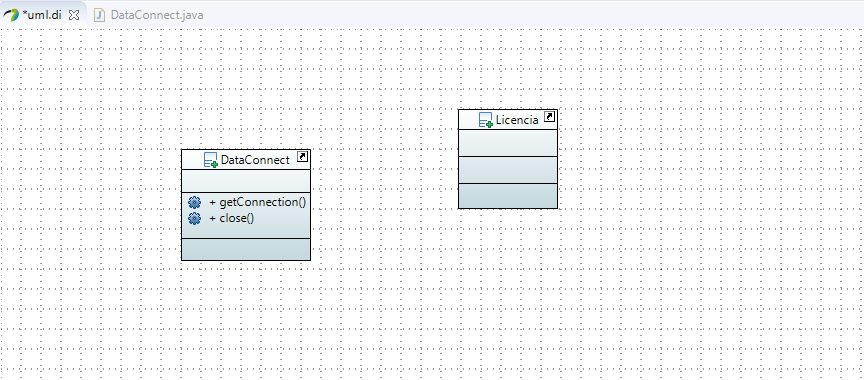The height and width of the screenshot is (380, 864).
Task: Close the uml.di tab
Action: 74,15
